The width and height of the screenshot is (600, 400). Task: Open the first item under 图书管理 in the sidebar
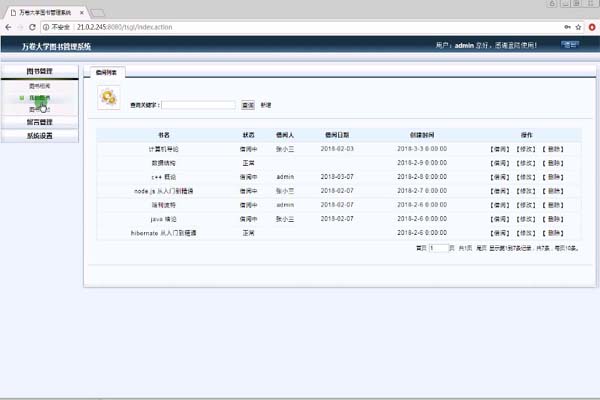pyautogui.click(x=40, y=87)
